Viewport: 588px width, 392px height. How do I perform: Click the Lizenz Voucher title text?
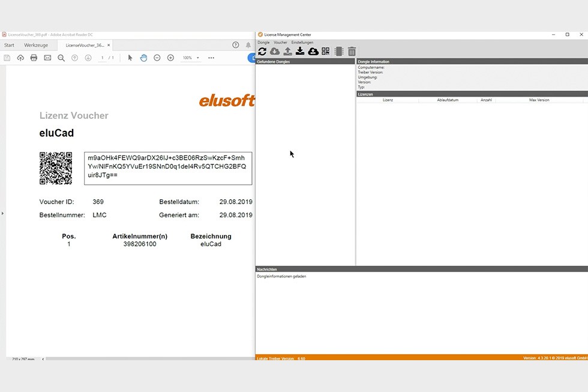[x=74, y=115]
